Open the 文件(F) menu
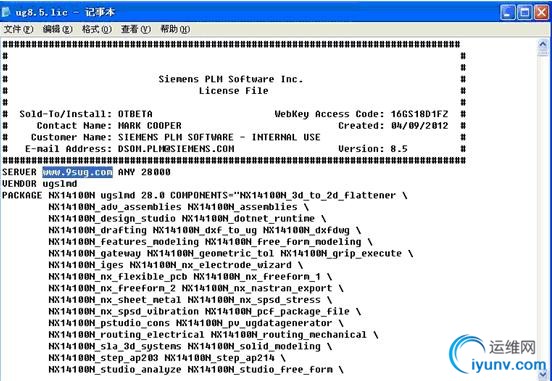Viewport: 552px width, 381px height. [18, 29]
